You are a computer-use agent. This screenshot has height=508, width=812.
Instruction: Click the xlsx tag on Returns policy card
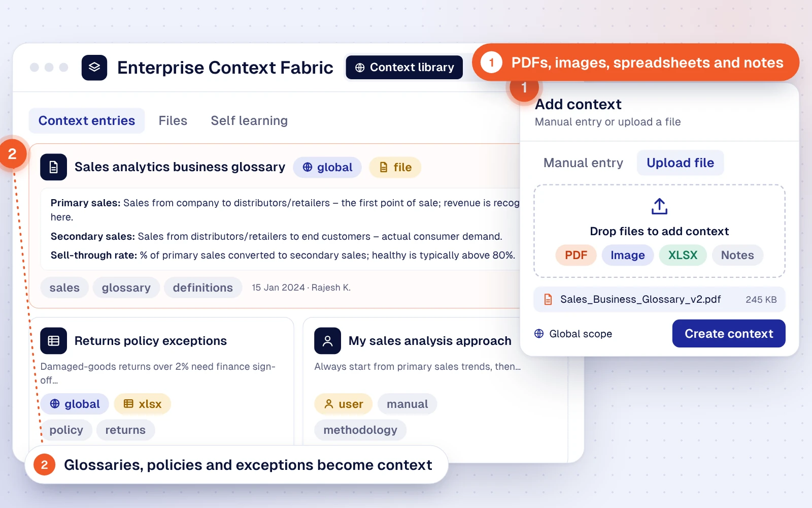143,404
